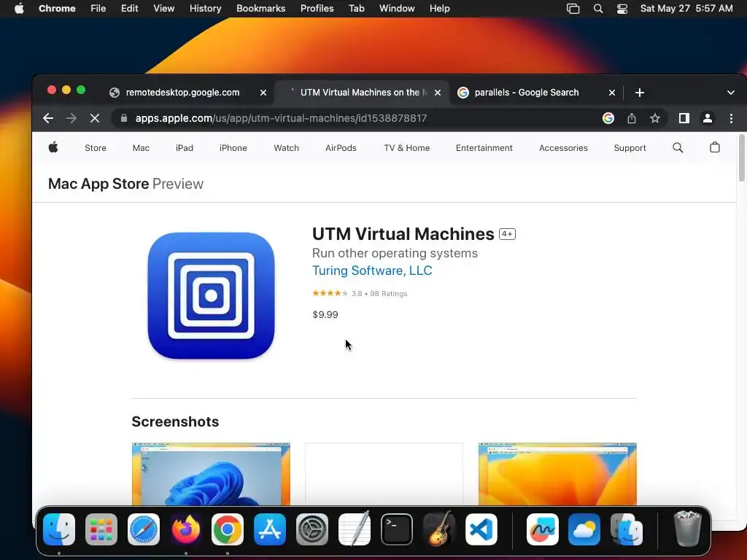Open the TV & Home navigation link

[407, 148]
